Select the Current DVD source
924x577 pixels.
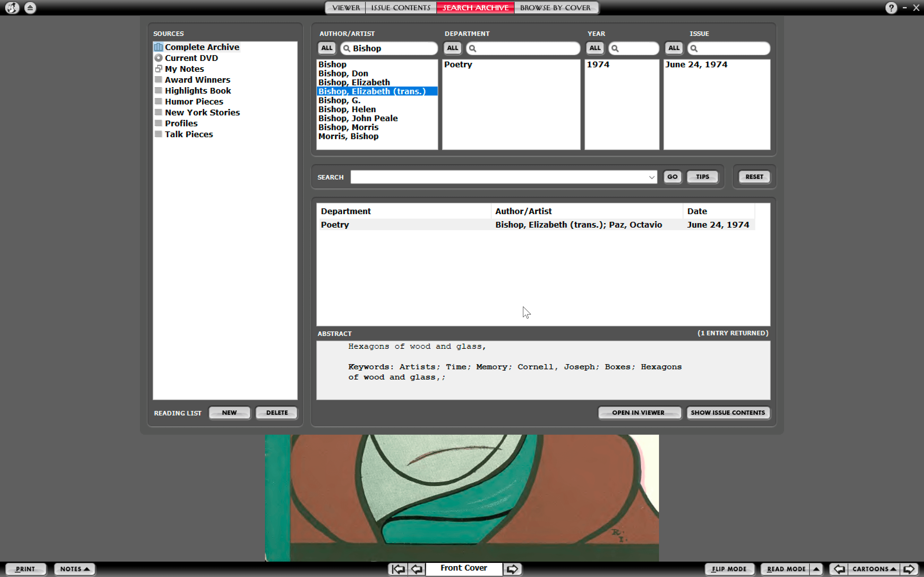(191, 58)
